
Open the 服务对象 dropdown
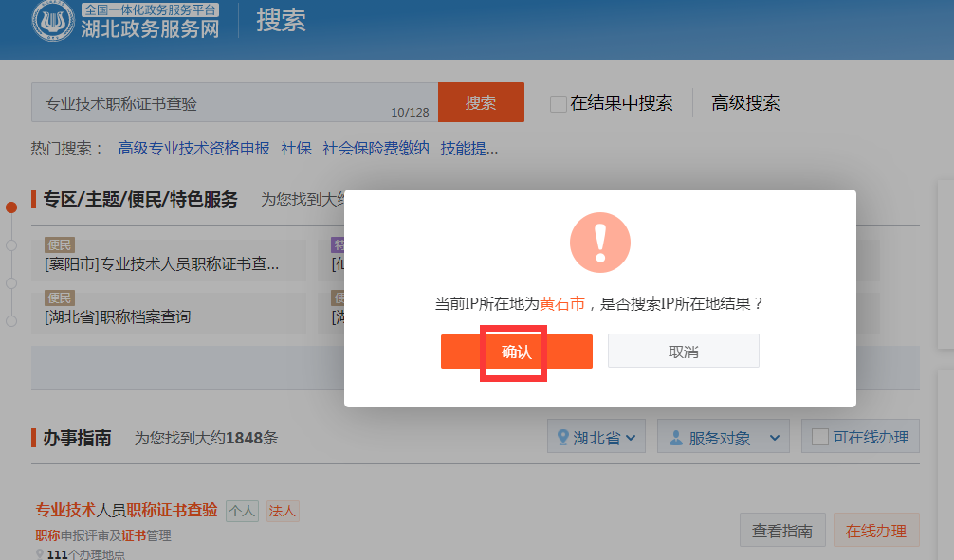(723, 437)
